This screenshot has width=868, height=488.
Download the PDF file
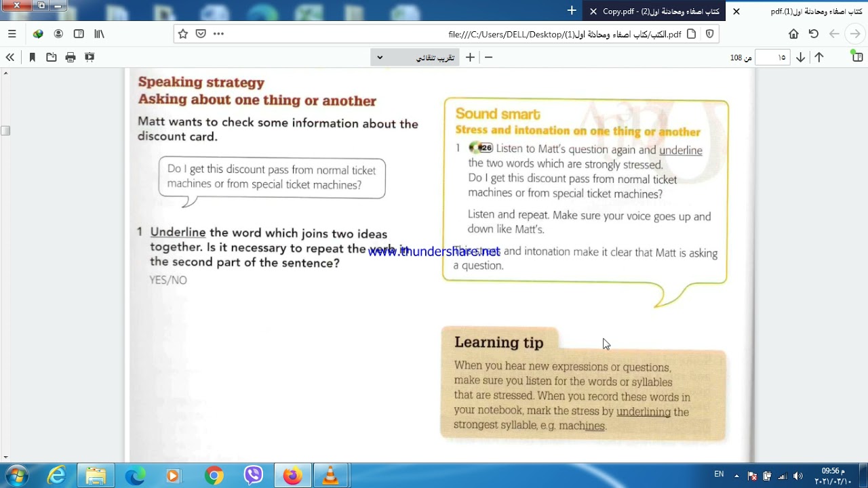(52, 58)
